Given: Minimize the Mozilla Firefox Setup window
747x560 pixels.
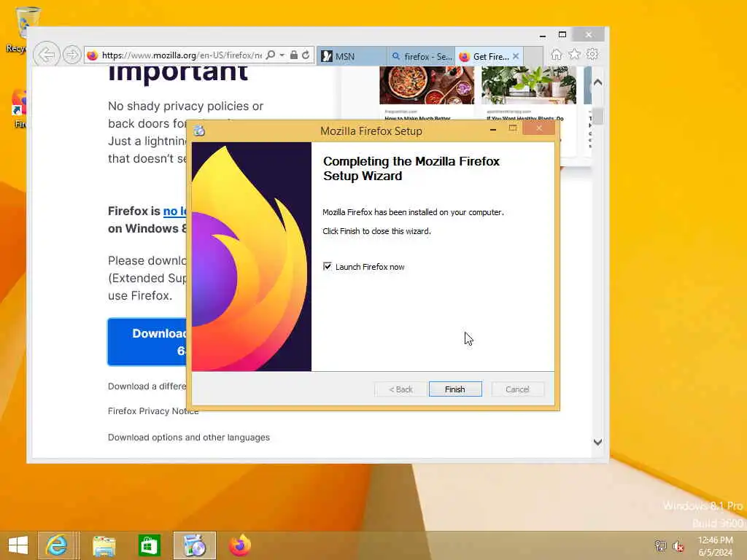Looking at the screenshot, I should [493, 129].
